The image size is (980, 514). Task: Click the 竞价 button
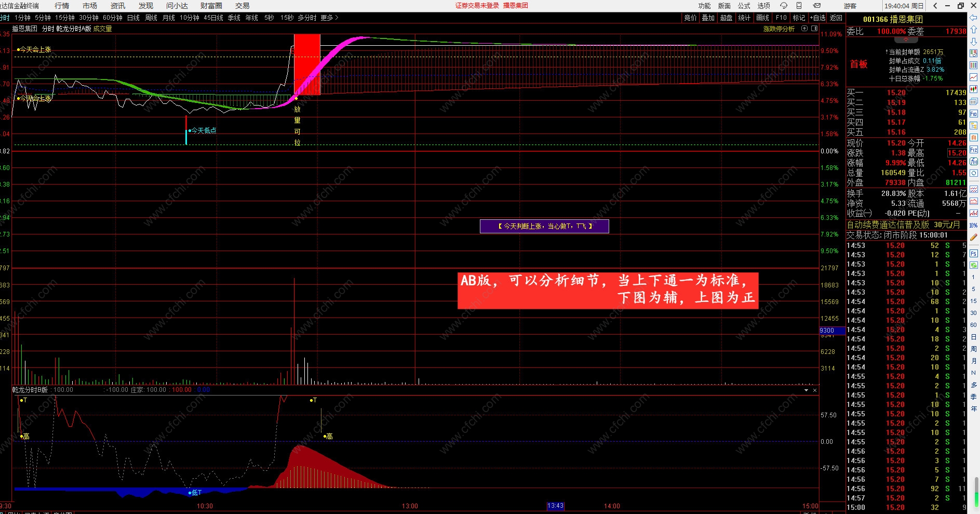coord(691,18)
